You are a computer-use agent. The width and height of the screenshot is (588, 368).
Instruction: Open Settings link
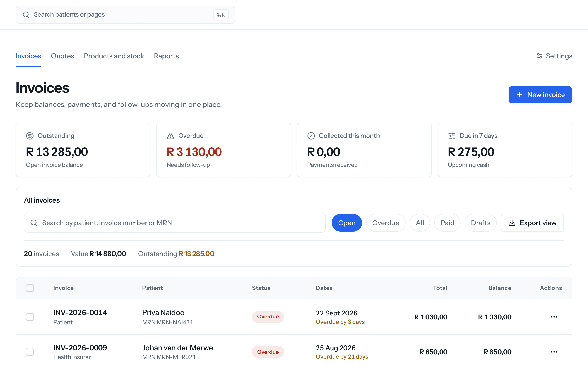[x=554, y=56]
